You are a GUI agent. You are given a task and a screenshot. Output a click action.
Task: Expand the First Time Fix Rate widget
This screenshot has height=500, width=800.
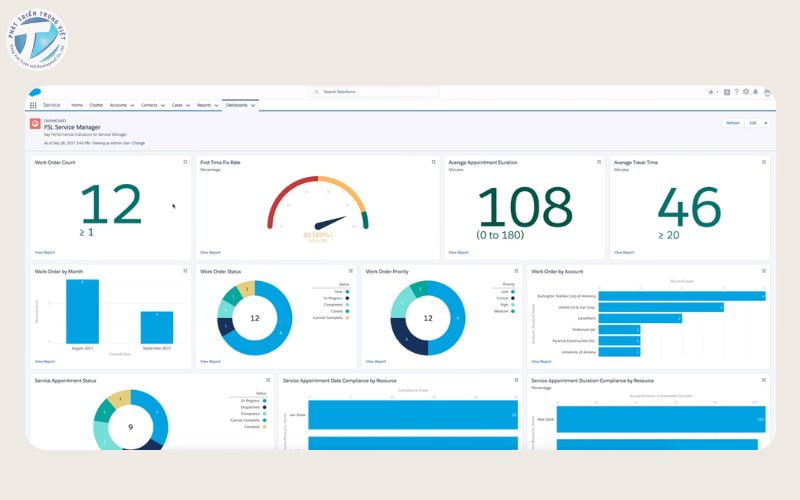pyautogui.click(x=433, y=162)
